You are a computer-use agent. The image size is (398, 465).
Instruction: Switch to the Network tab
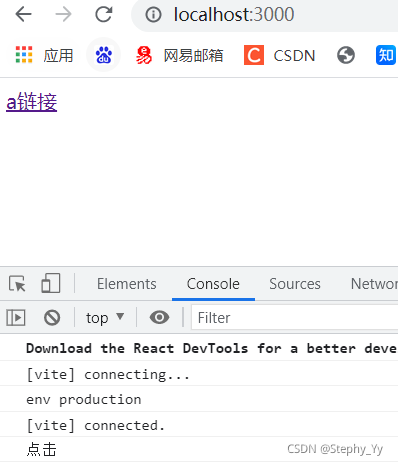click(374, 284)
